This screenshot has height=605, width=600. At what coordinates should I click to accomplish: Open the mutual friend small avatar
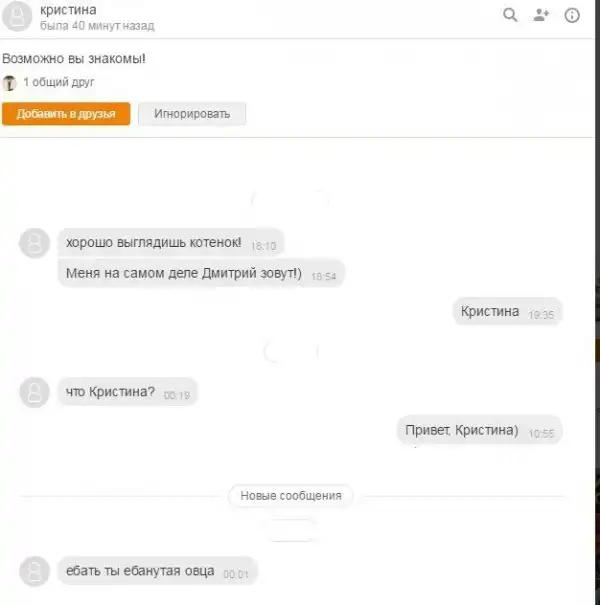point(9,83)
